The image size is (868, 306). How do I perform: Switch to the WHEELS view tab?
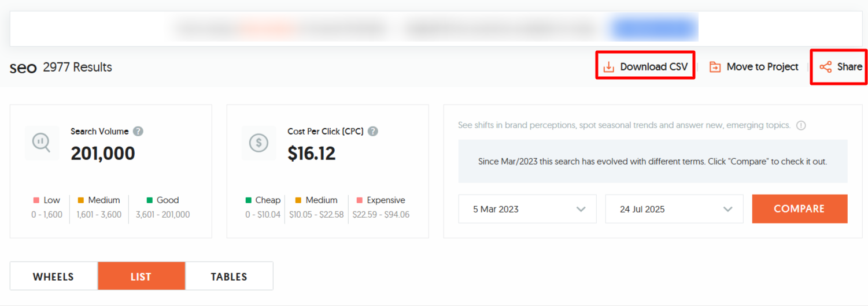[53, 277]
